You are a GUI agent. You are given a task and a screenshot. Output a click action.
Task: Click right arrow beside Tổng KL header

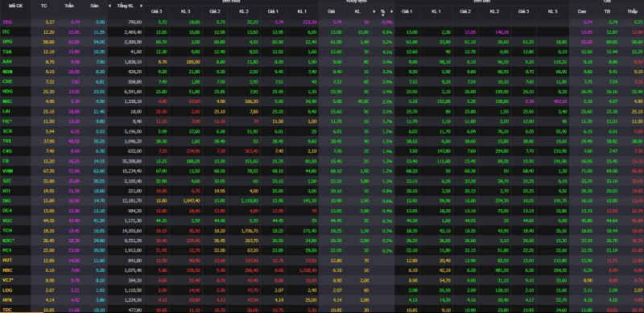coord(142,6)
